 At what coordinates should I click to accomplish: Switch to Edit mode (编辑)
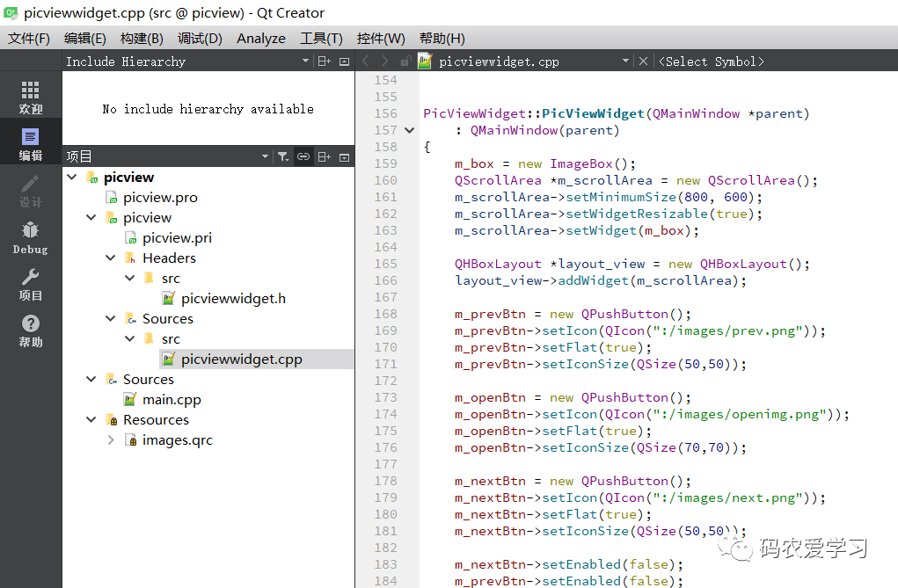pos(31,143)
